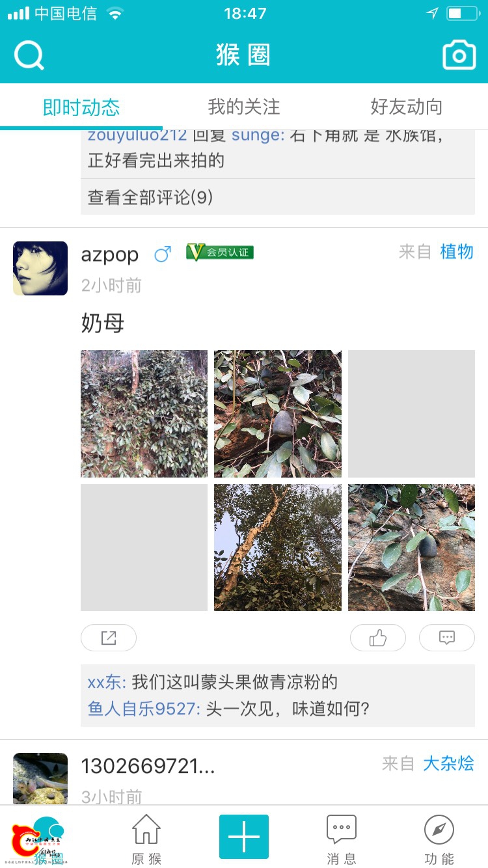Tap the plus button to create post
The image size is (488, 868).
point(244,837)
